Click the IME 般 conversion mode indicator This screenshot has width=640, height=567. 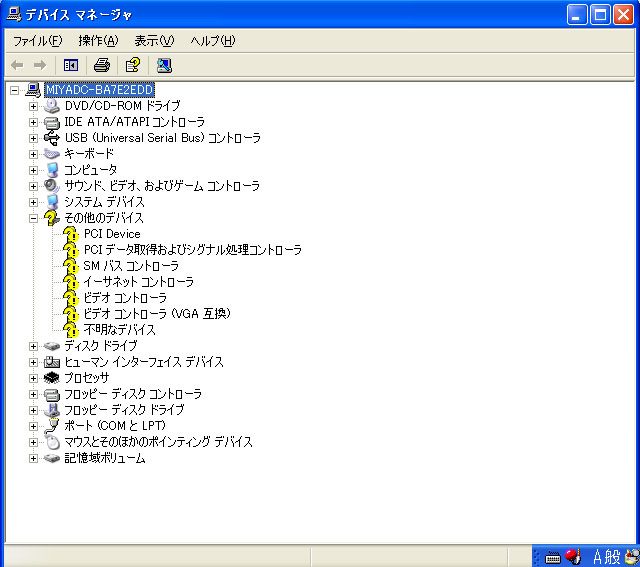(612, 557)
